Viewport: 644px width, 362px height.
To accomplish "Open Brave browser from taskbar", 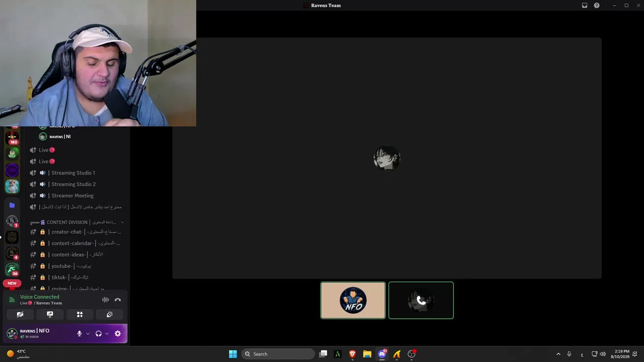I will [353, 354].
